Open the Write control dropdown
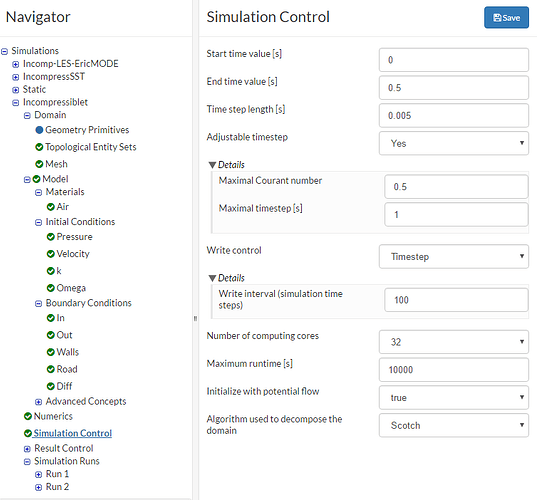This screenshot has height=500, width=537. click(x=454, y=257)
